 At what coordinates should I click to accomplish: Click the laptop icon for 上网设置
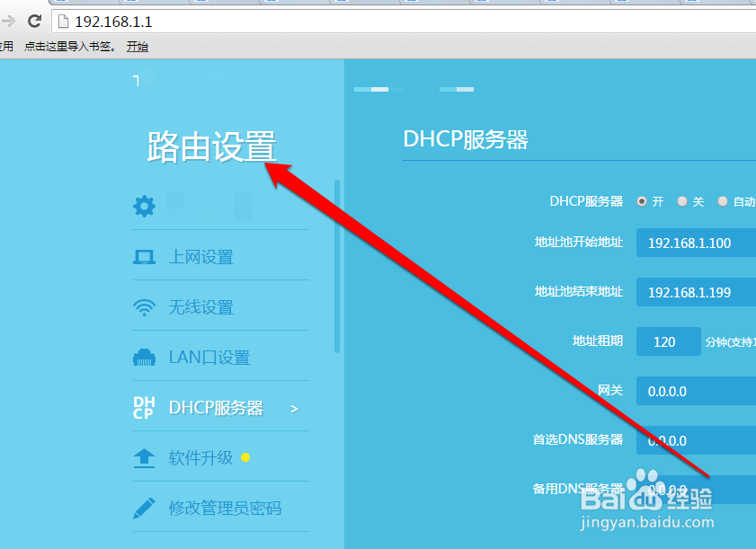pyautogui.click(x=144, y=257)
